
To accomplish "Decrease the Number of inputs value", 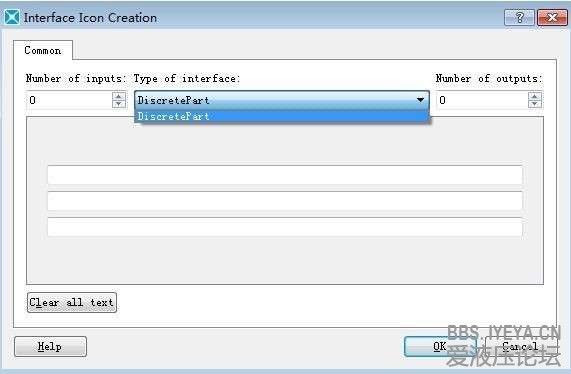I will (x=119, y=104).
